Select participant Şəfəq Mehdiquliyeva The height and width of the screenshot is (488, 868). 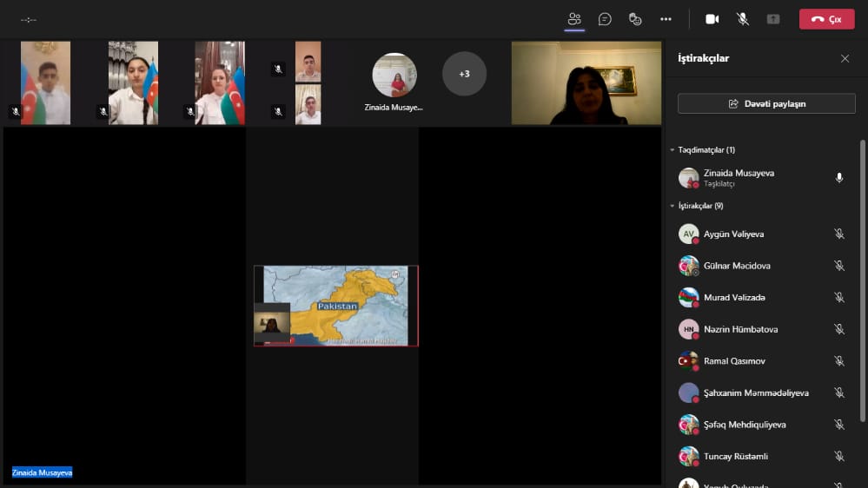click(764, 425)
